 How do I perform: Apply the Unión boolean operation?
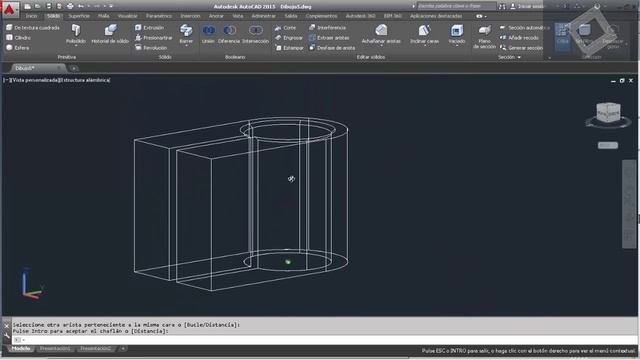pyautogui.click(x=208, y=33)
